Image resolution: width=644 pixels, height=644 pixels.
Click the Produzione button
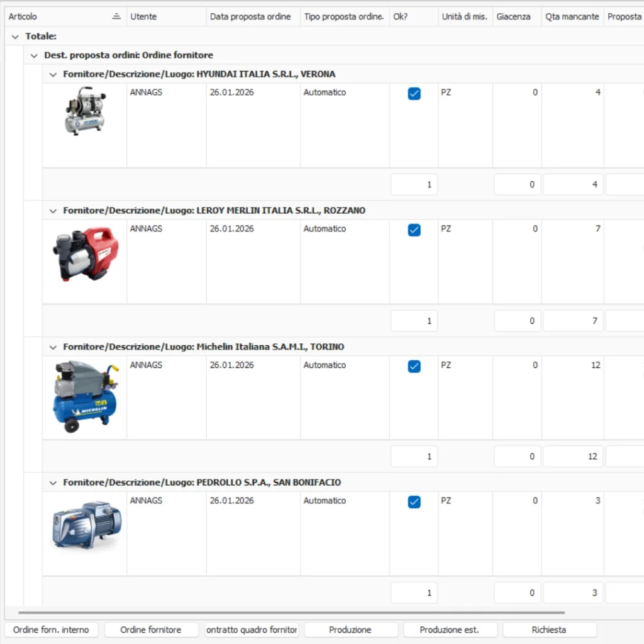(351, 630)
